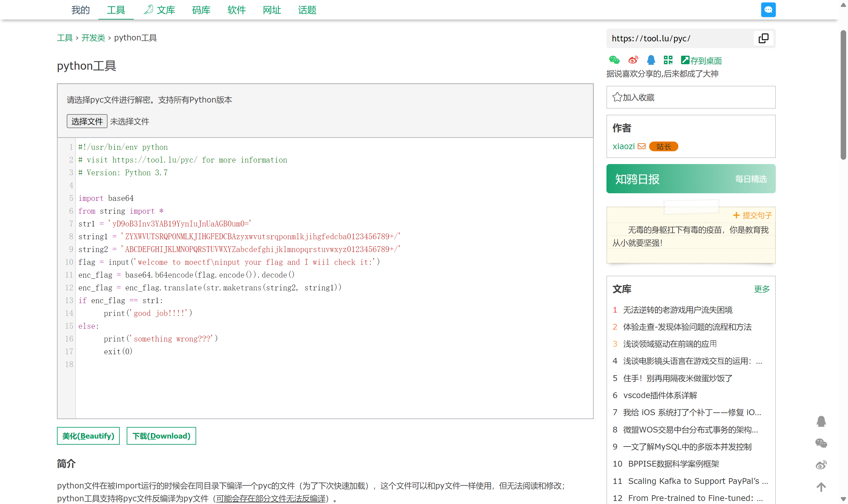
Task: Share the page via WeChat icon
Action: (614, 60)
